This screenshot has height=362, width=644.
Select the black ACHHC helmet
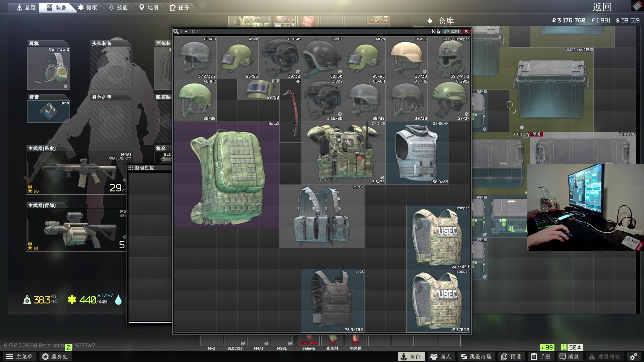click(x=407, y=100)
